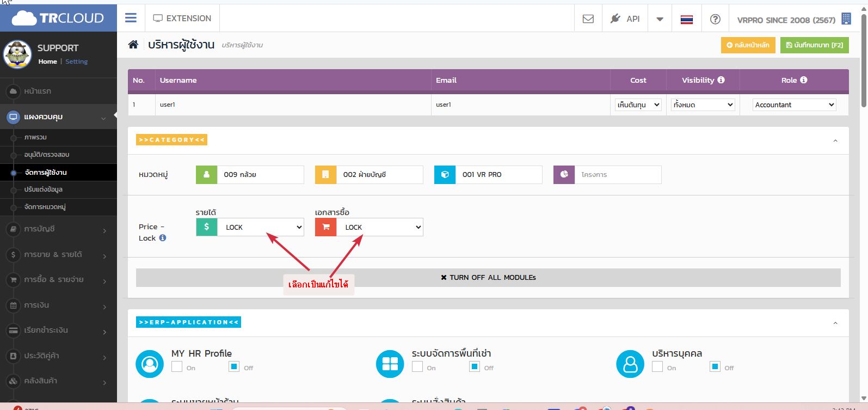This screenshot has width=868, height=410.
Task: Click the Price-Lock info icon
Action: coord(163,238)
